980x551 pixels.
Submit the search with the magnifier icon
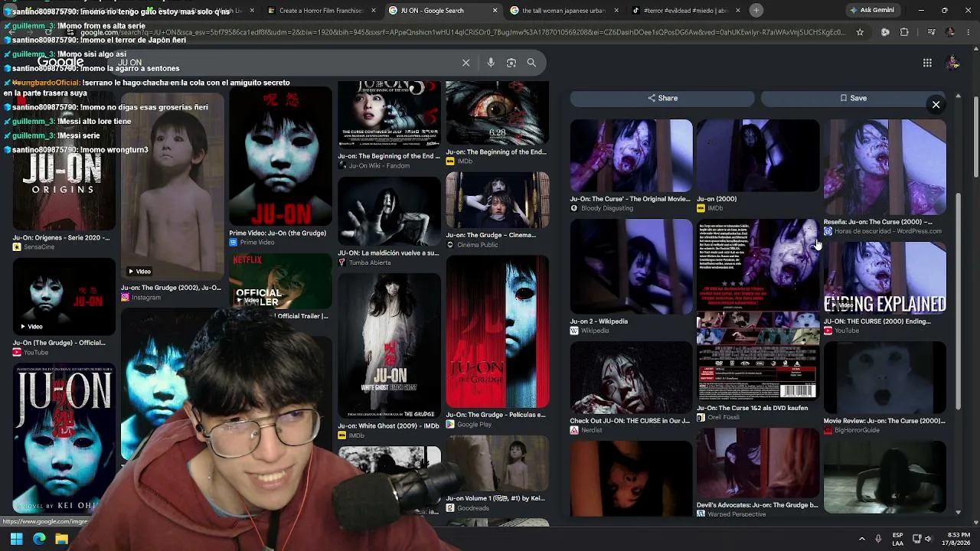pyautogui.click(x=531, y=63)
